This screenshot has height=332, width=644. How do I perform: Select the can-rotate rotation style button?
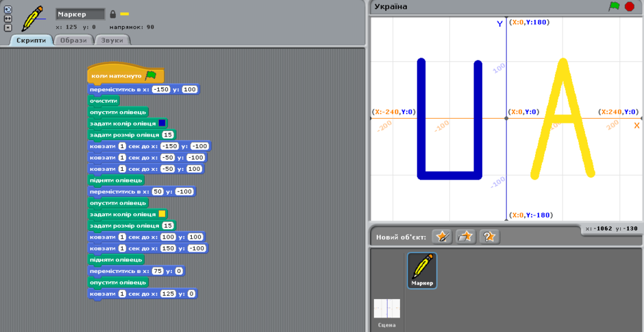point(8,9)
